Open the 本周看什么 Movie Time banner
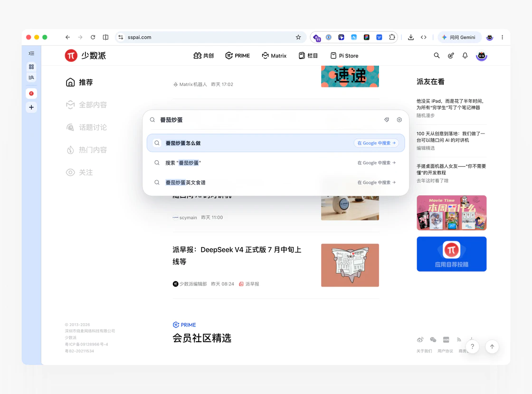532x394 pixels. 452,213
